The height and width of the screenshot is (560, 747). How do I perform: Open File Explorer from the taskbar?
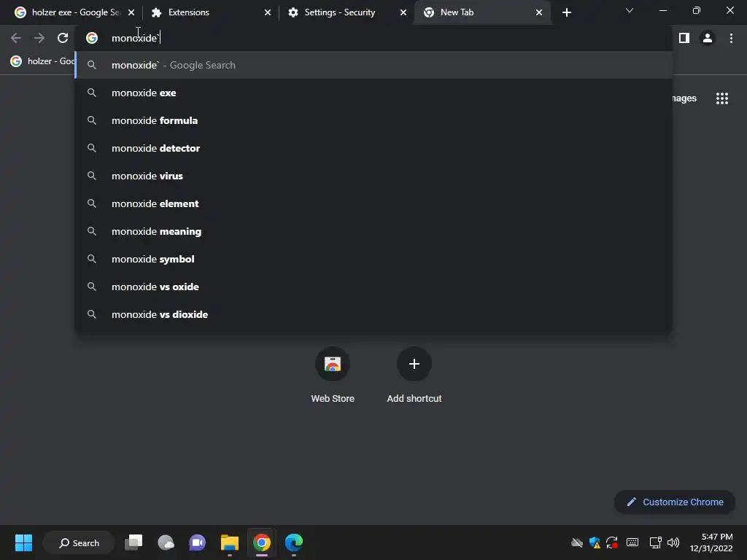point(230,542)
